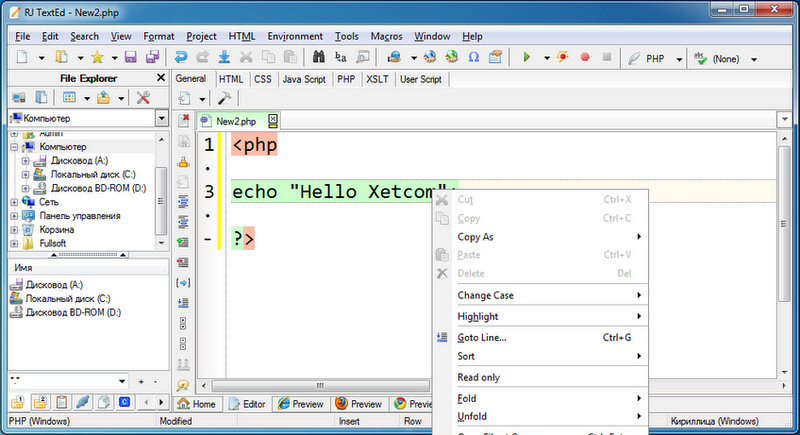This screenshot has height=435, width=800.
Task: Choose Goto Line... from context menu
Action: tap(540, 338)
